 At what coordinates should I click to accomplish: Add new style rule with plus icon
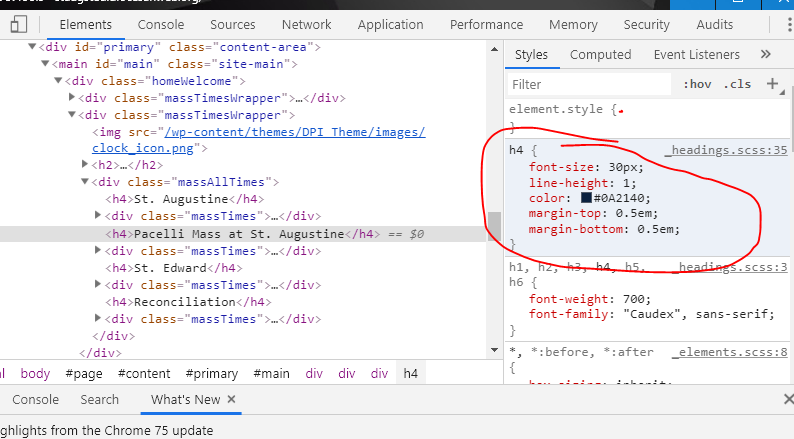click(772, 85)
